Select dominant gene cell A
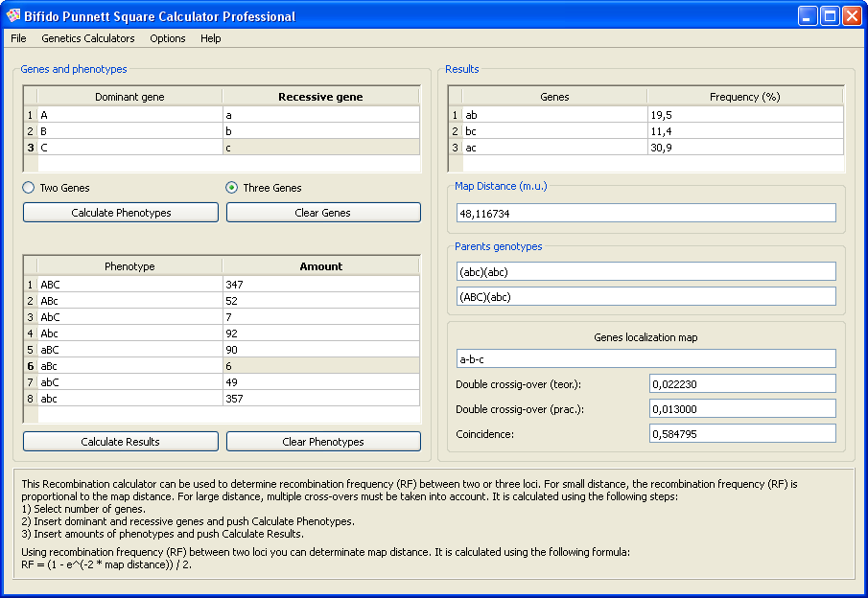The width and height of the screenshot is (868, 598). point(130,114)
